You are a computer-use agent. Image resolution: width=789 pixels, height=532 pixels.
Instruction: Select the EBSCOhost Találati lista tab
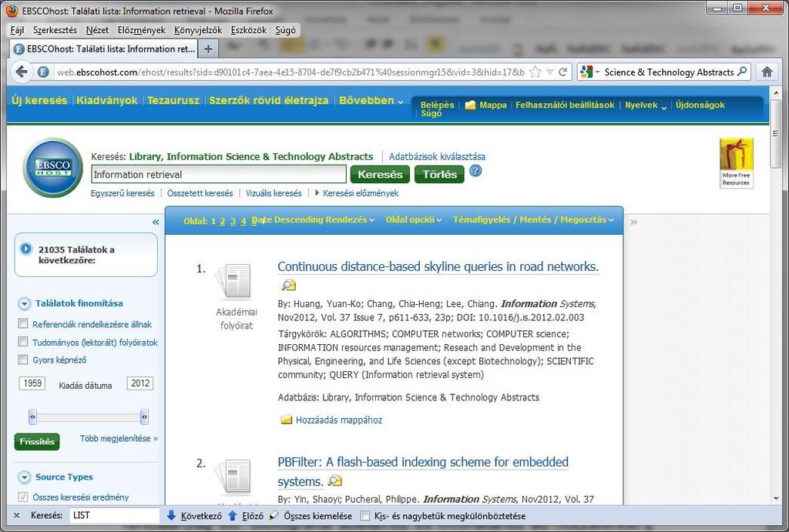pyautogui.click(x=104, y=49)
